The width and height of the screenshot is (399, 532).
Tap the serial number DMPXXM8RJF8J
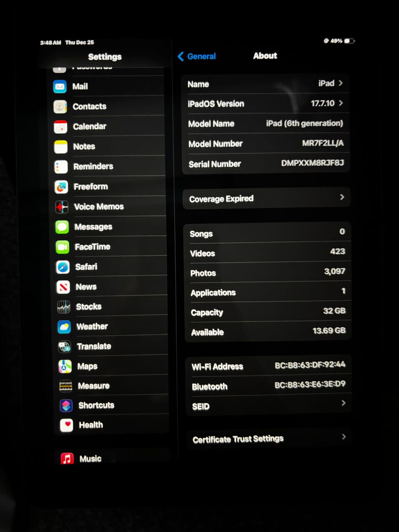point(313,163)
